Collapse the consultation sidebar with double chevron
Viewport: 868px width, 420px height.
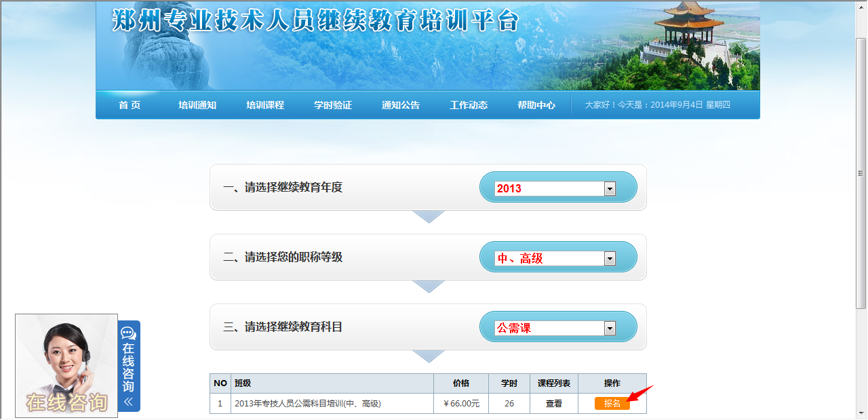click(x=128, y=401)
